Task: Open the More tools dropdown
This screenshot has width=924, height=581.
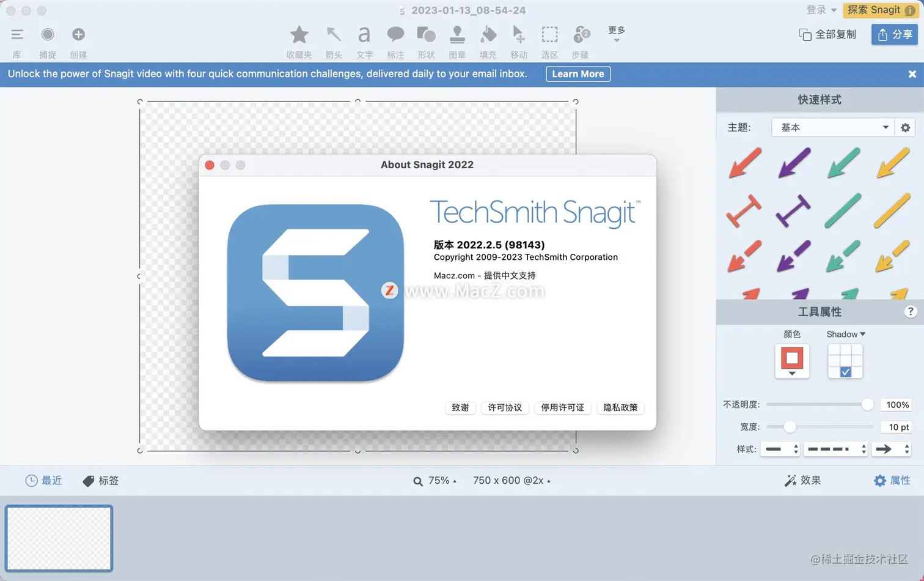Action: coord(617,34)
